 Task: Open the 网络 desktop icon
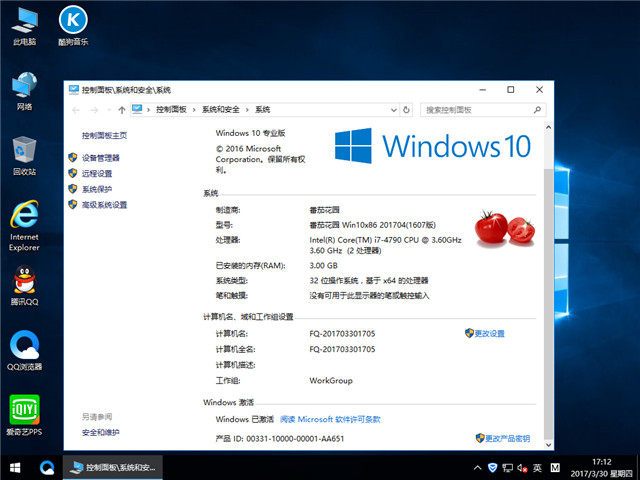(24, 91)
